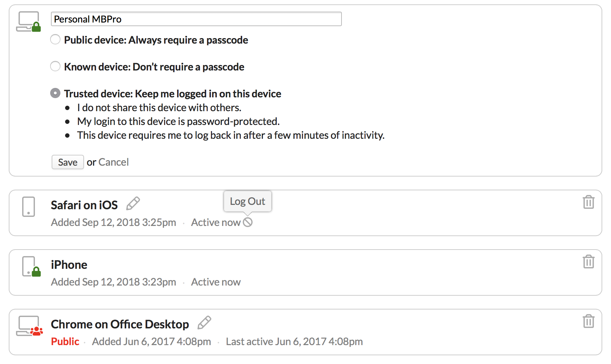Click the log out circle-slash icon

(248, 222)
